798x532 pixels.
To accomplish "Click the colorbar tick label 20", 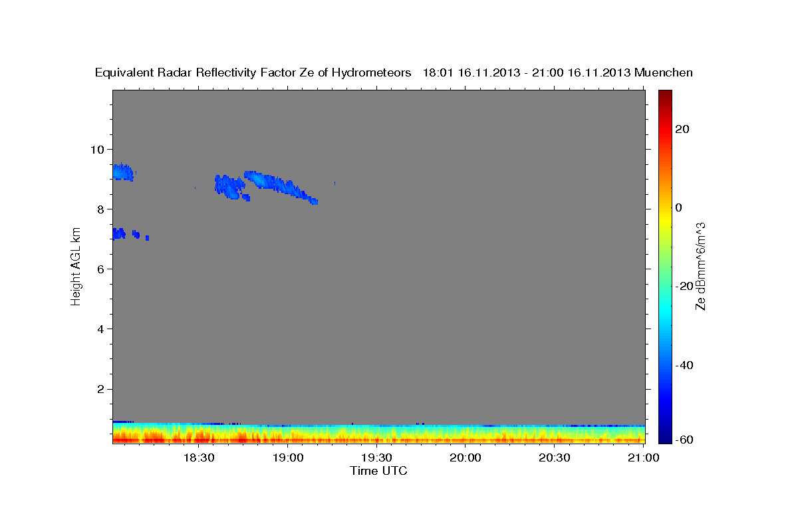I will coord(682,129).
